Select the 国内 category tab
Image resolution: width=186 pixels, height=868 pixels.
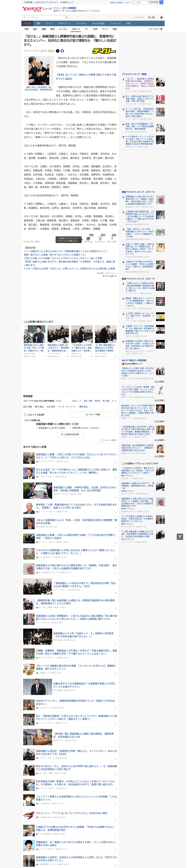35,29
